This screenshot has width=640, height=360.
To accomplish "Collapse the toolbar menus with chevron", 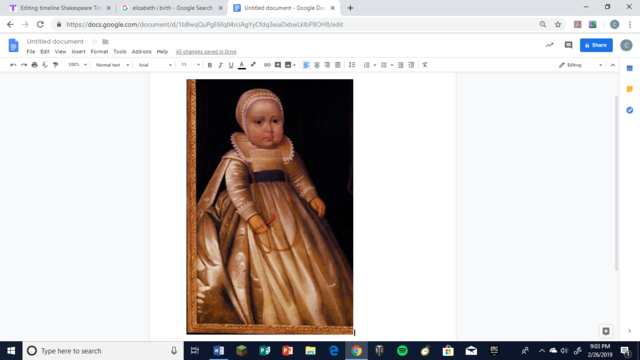I will [613, 65].
